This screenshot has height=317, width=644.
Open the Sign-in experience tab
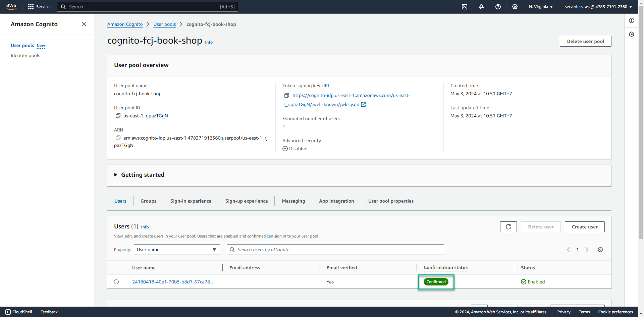[191, 201]
